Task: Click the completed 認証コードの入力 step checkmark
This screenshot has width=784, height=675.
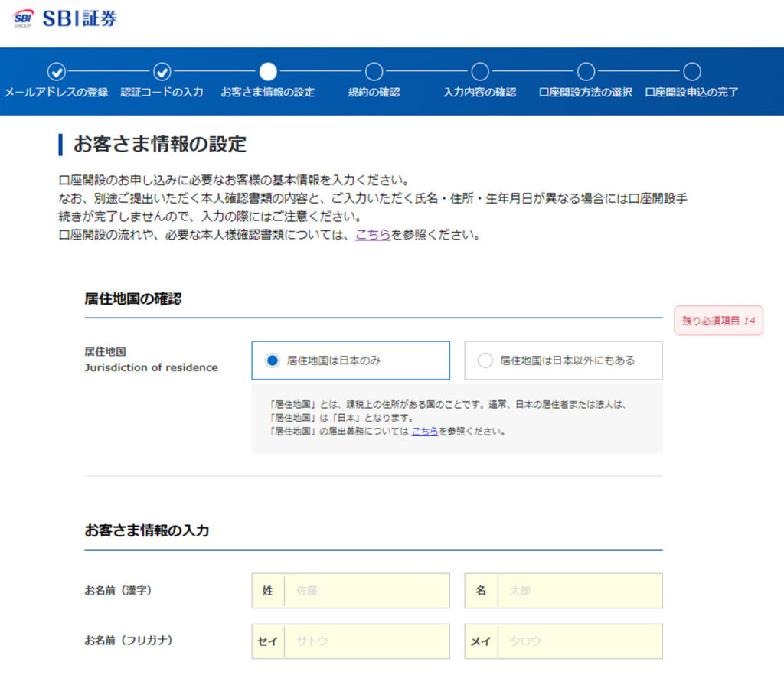Action: click(162, 72)
